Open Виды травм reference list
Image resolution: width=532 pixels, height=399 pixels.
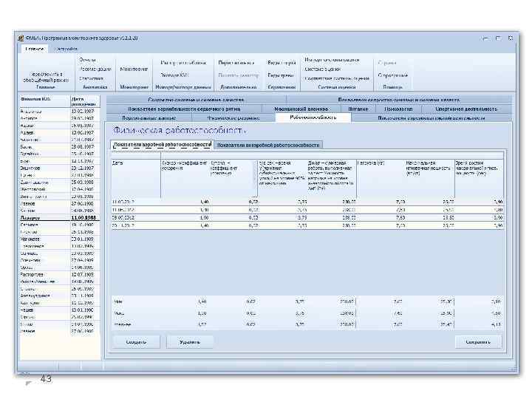pos(281,75)
